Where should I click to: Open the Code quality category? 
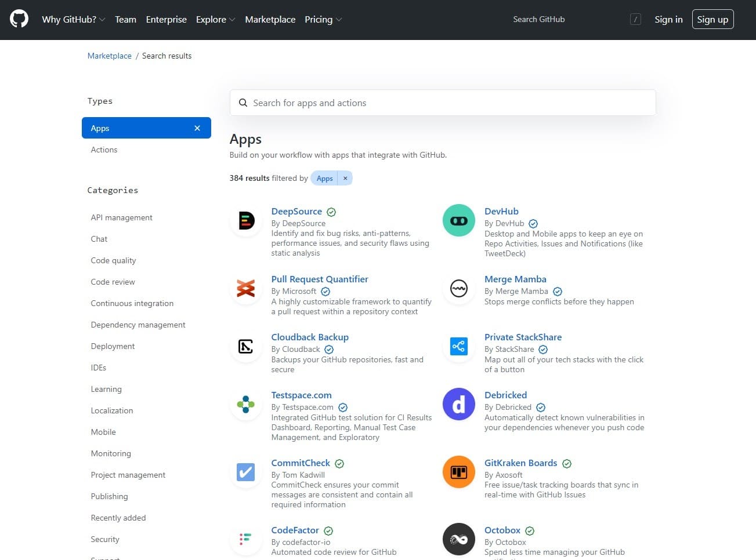point(113,260)
